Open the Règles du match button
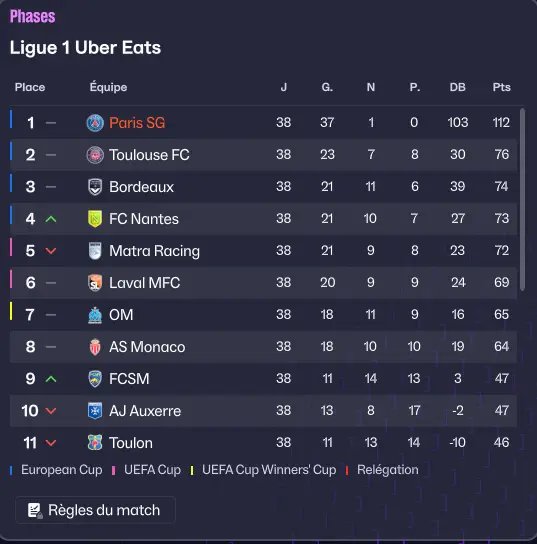The image size is (537, 544). [x=95, y=510]
